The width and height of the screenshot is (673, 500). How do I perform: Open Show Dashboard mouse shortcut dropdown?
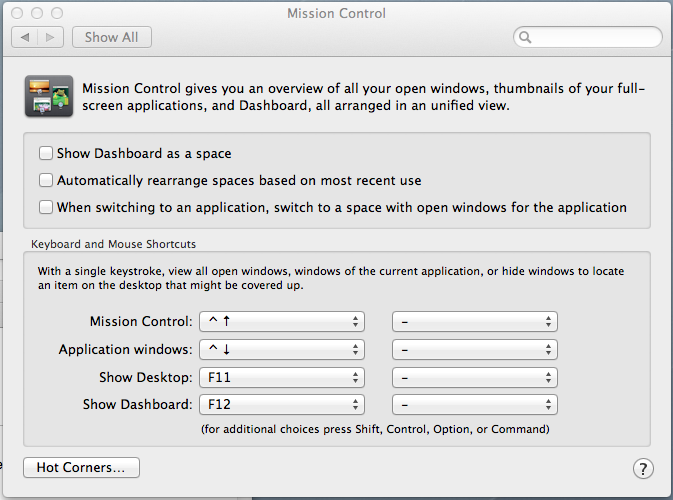[475, 405]
